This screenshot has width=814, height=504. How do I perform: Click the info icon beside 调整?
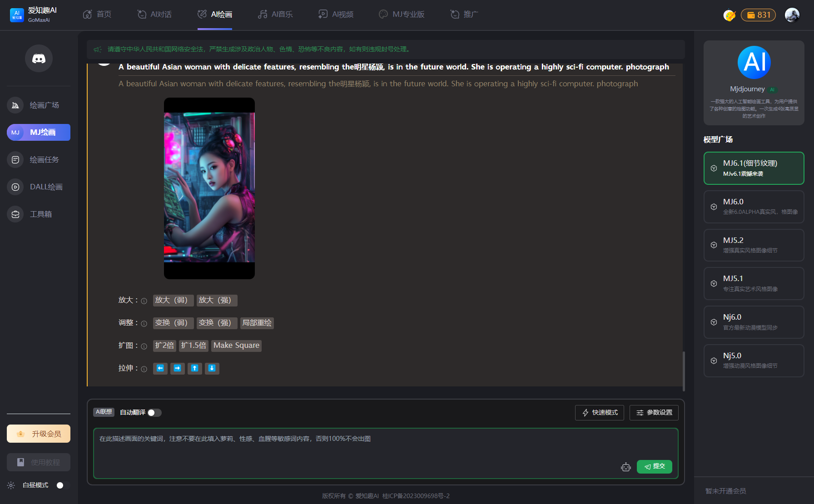144,324
